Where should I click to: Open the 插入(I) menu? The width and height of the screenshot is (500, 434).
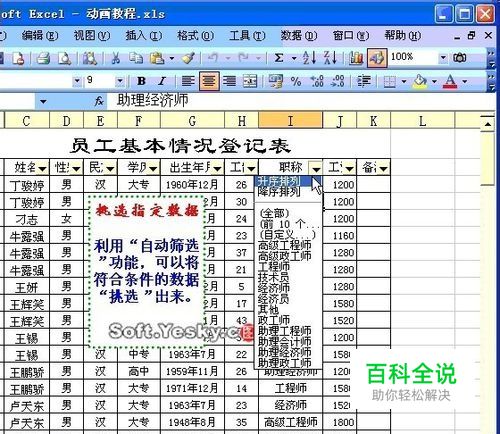[144, 35]
